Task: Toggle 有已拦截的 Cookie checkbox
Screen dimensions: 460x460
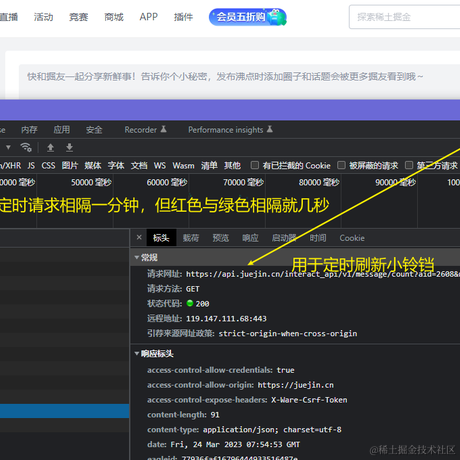Action: [x=255, y=165]
